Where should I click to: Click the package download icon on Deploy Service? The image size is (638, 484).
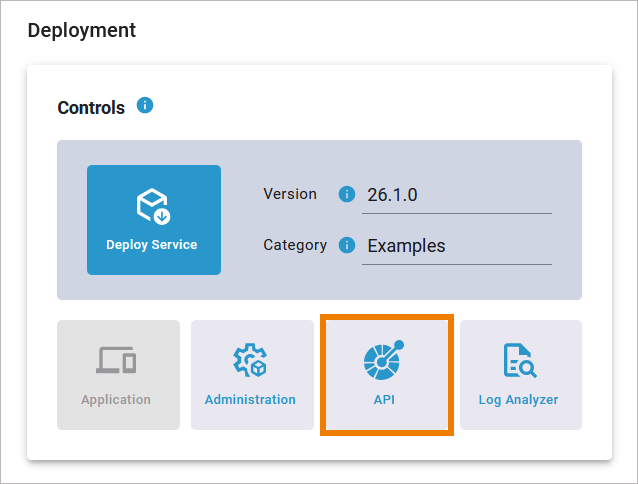click(x=153, y=207)
